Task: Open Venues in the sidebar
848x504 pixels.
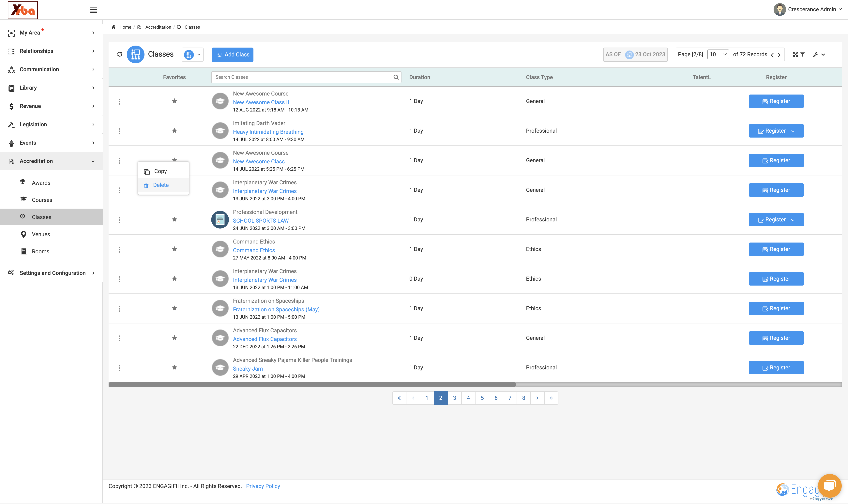Action: pos(41,234)
